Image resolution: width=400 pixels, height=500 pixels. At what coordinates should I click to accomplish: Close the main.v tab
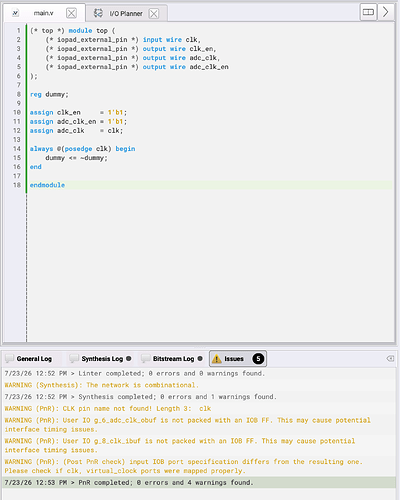tap(71, 13)
